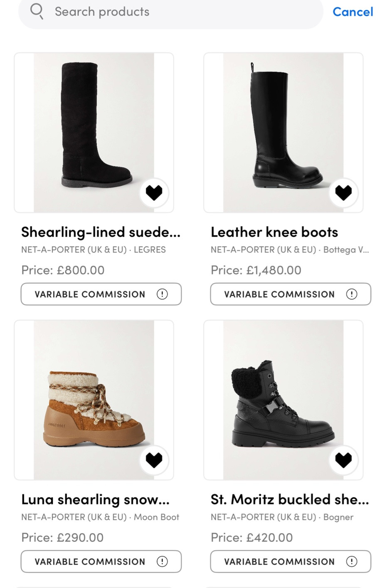Screen dimensions: 392x588
Task: Select the Leather knee boots product title
Action: pos(274,232)
